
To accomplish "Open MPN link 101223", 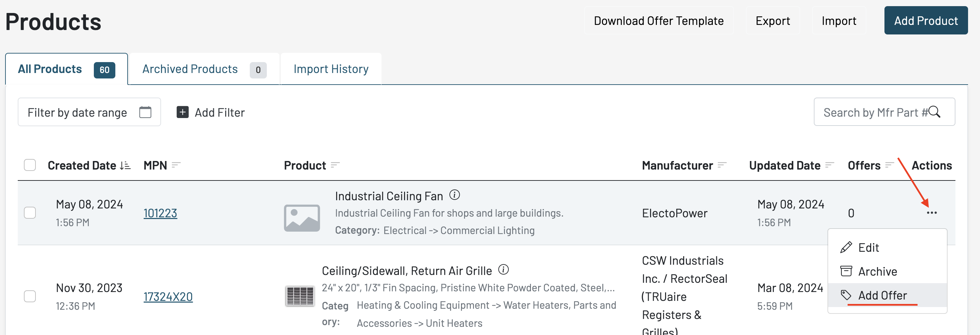I will click(x=160, y=213).
